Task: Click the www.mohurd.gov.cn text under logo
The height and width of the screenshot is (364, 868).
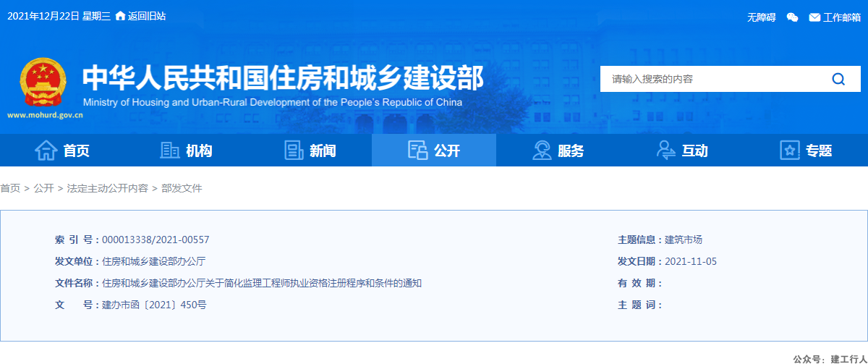Action: pyautogui.click(x=45, y=114)
